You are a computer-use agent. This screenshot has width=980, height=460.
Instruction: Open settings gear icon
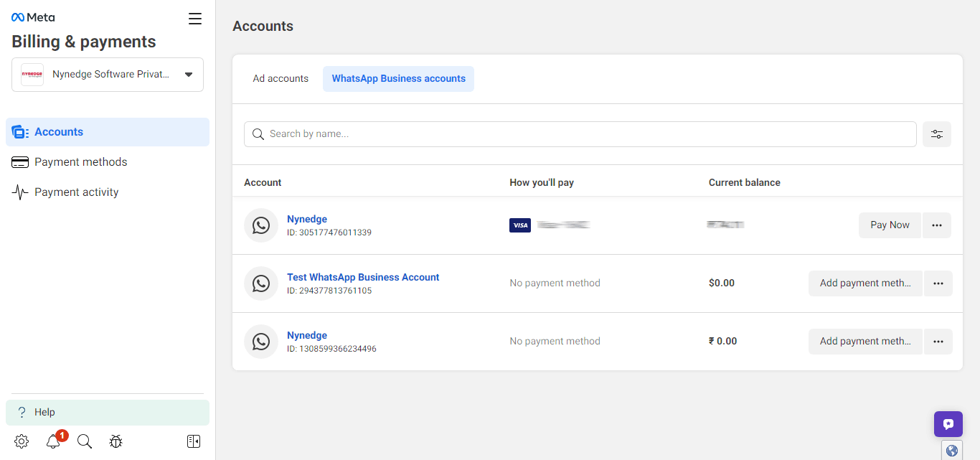coord(22,441)
